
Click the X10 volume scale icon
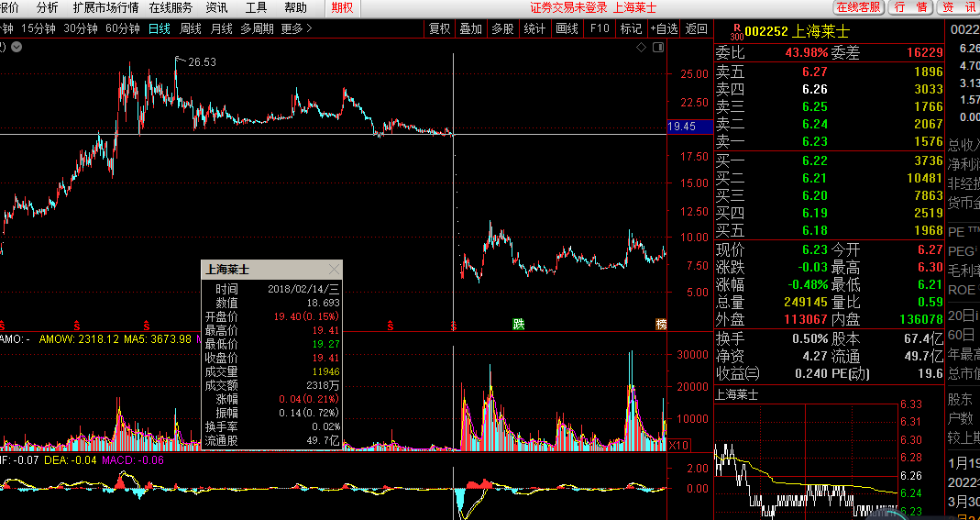[679, 445]
